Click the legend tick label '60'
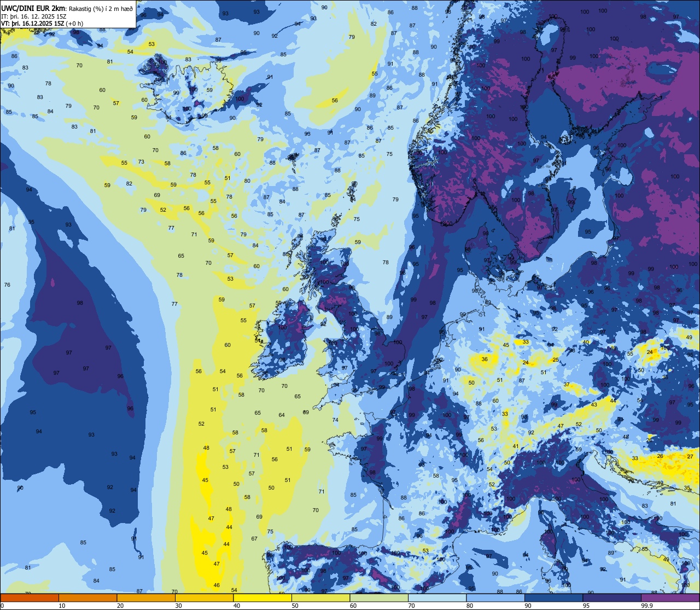700x610 pixels. (x=353, y=606)
